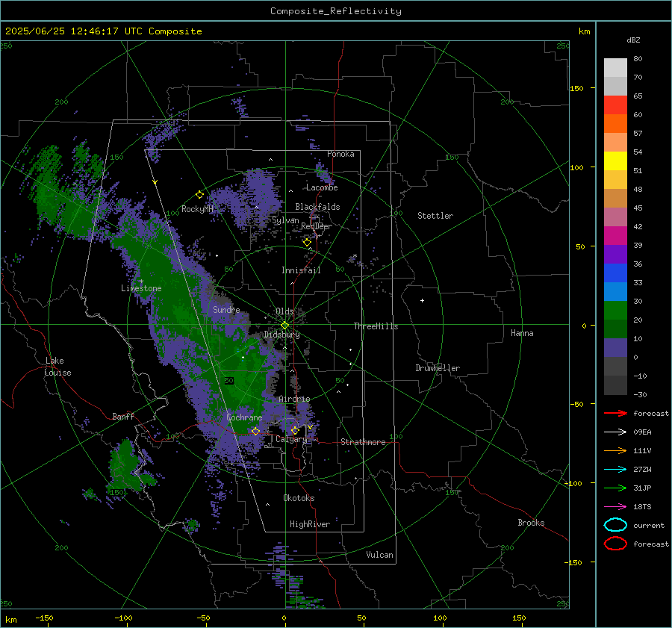672x628 pixels.
Task: Click the red forecast arrow in legend
Action: click(x=615, y=413)
